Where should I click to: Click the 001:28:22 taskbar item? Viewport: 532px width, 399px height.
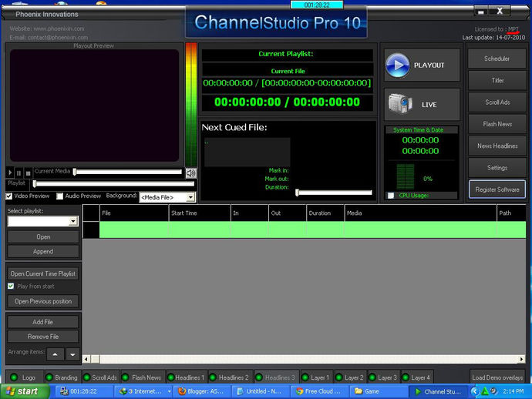click(84, 391)
